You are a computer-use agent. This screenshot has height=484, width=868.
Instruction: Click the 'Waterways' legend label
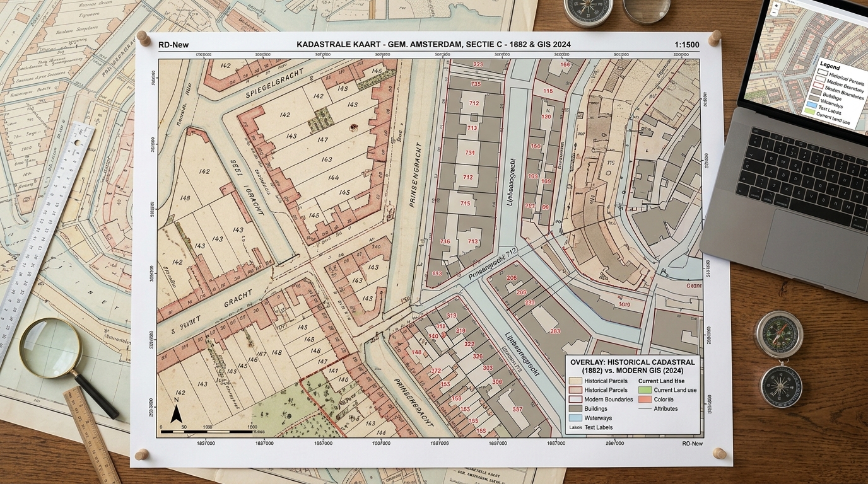[598, 418]
